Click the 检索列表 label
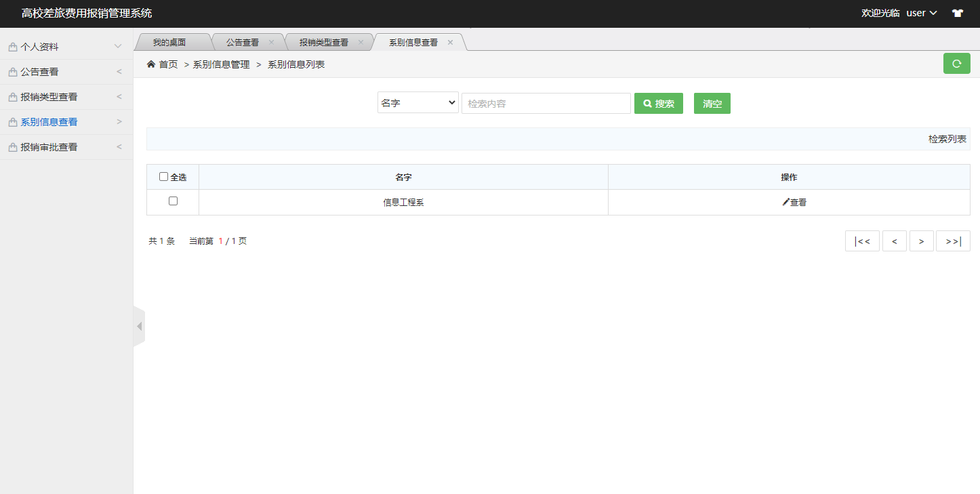 tap(947, 139)
